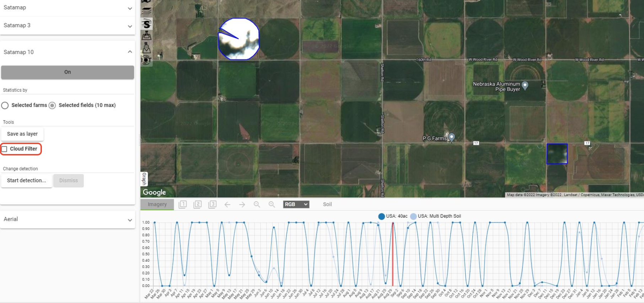This screenshot has height=303, width=644.
Task: Select the Selected farms radio button
Action: pyautogui.click(x=5, y=105)
